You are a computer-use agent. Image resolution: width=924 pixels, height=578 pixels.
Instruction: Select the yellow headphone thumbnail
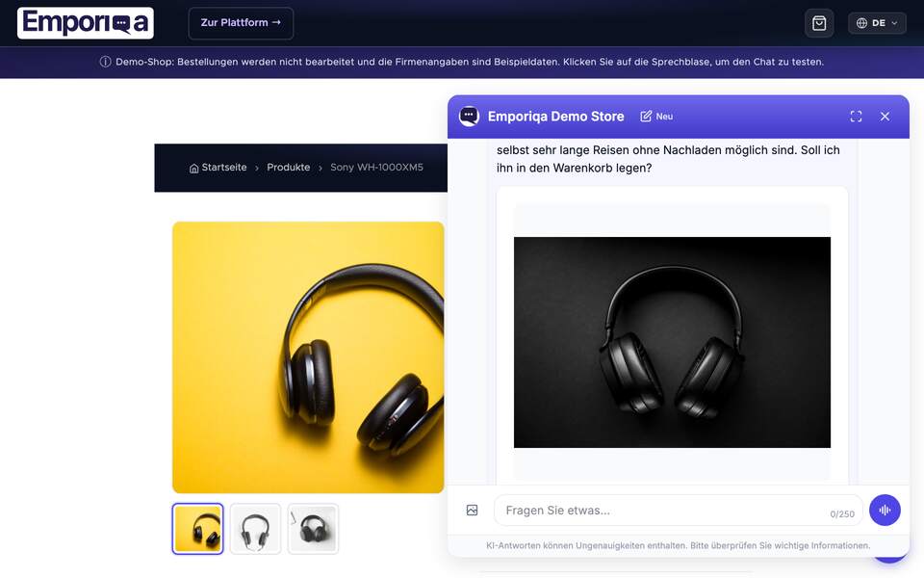point(198,529)
